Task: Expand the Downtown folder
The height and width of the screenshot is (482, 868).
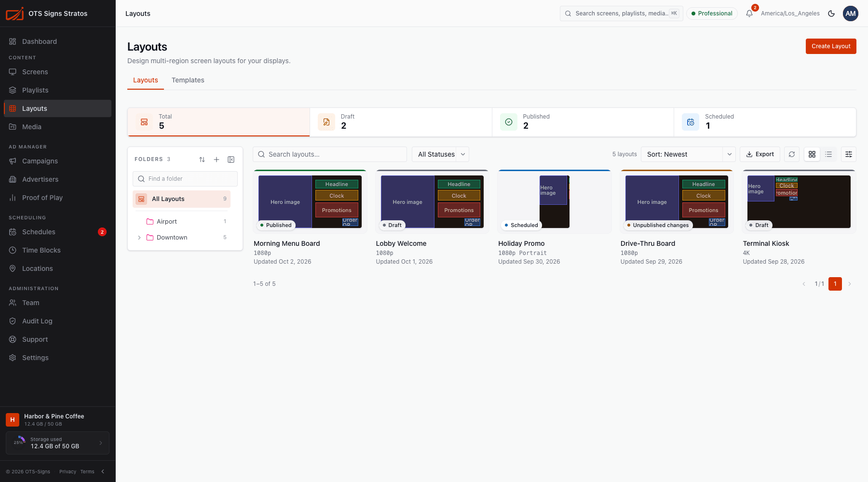Action: pyautogui.click(x=139, y=238)
